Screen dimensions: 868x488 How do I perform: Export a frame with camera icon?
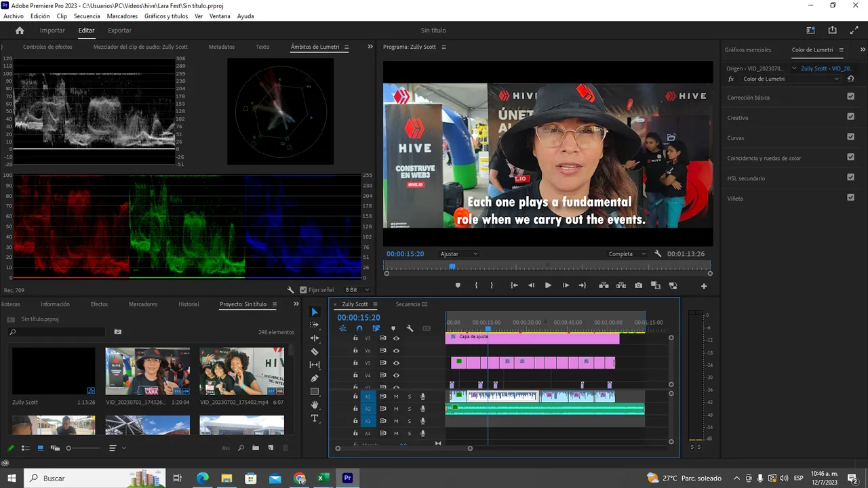(639, 285)
